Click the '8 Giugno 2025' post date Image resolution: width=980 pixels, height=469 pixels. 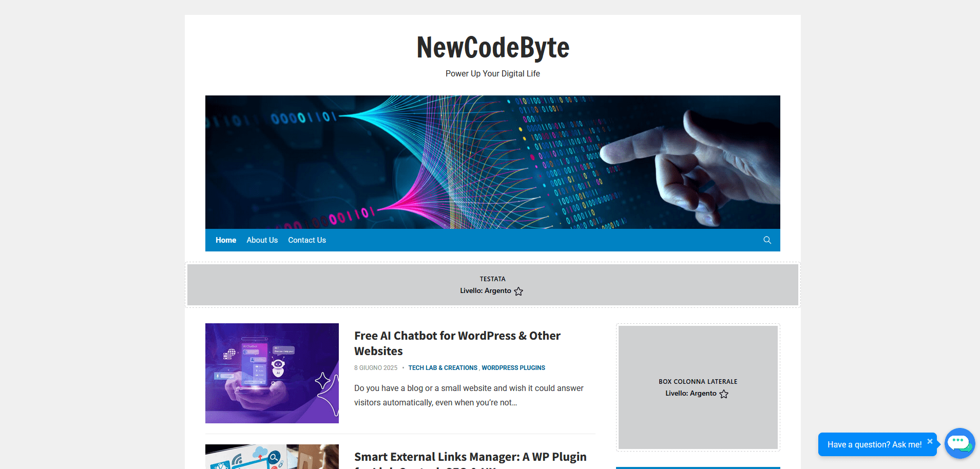[x=376, y=368]
